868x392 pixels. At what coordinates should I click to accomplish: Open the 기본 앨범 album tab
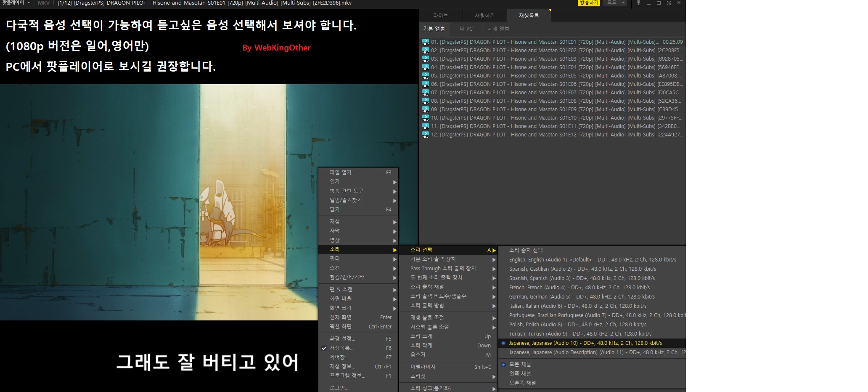click(x=434, y=29)
